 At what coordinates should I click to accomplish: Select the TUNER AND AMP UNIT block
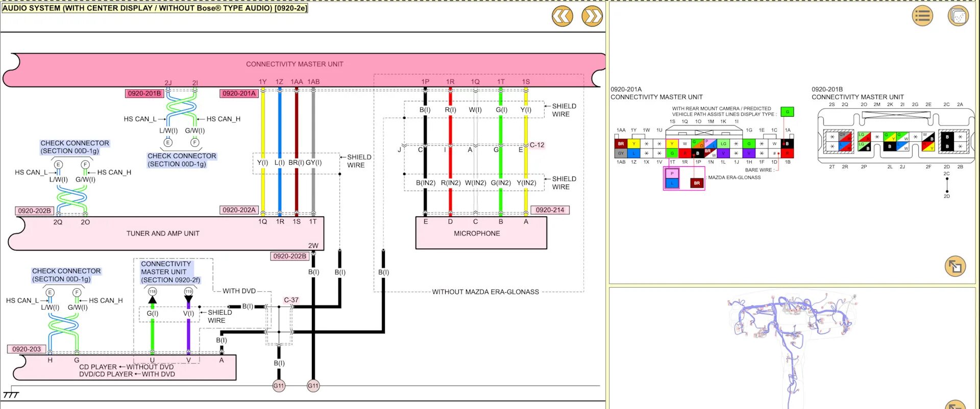pyautogui.click(x=163, y=234)
